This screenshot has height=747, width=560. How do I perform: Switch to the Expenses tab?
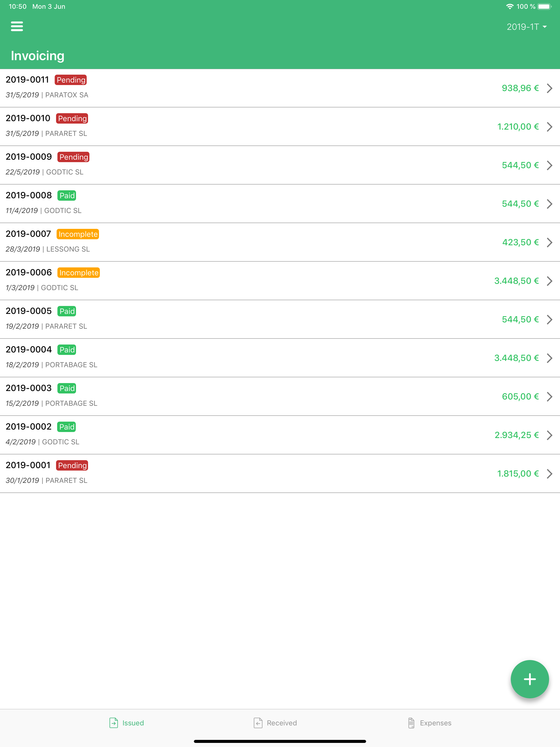429,723
